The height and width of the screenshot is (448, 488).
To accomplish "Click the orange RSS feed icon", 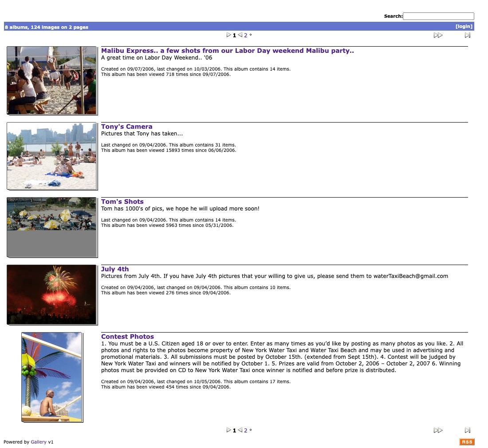I will pos(467,442).
